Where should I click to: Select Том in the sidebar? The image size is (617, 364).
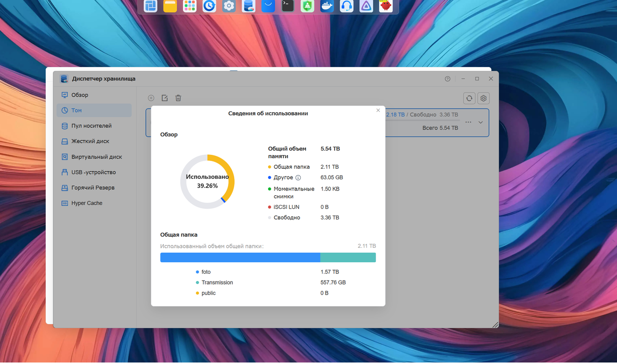[94, 110]
